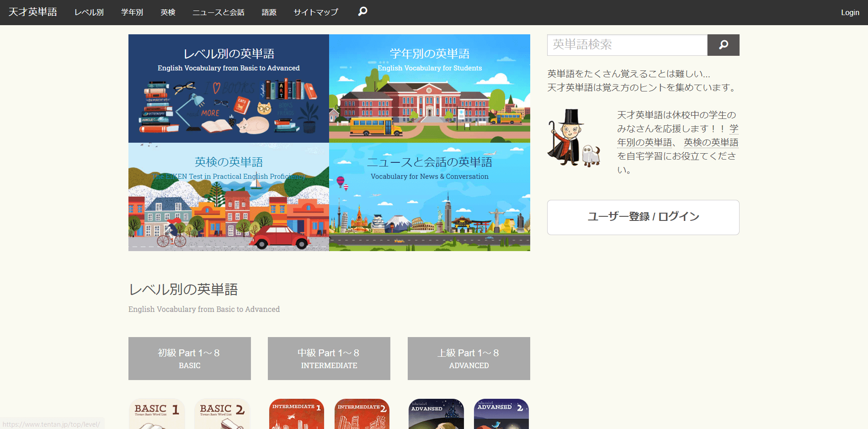The height and width of the screenshot is (429, 868).
Task: Click the search magnifier icon in navbar
Action: tap(362, 11)
